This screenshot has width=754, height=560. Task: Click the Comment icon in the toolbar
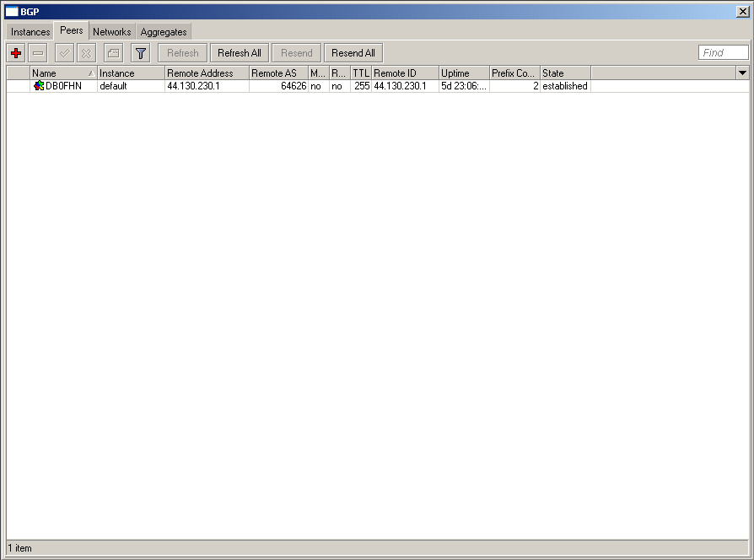113,53
